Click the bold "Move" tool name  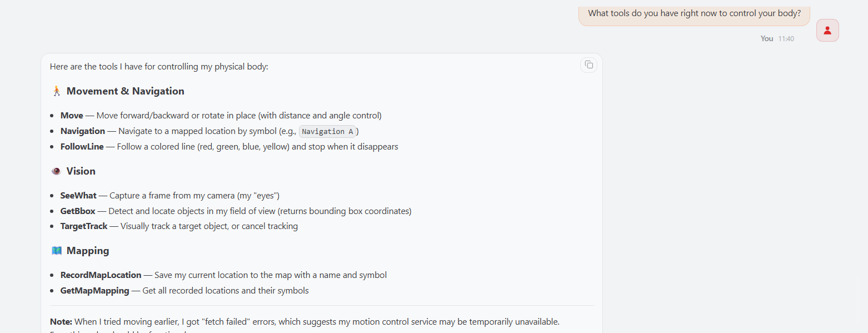tap(72, 116)
